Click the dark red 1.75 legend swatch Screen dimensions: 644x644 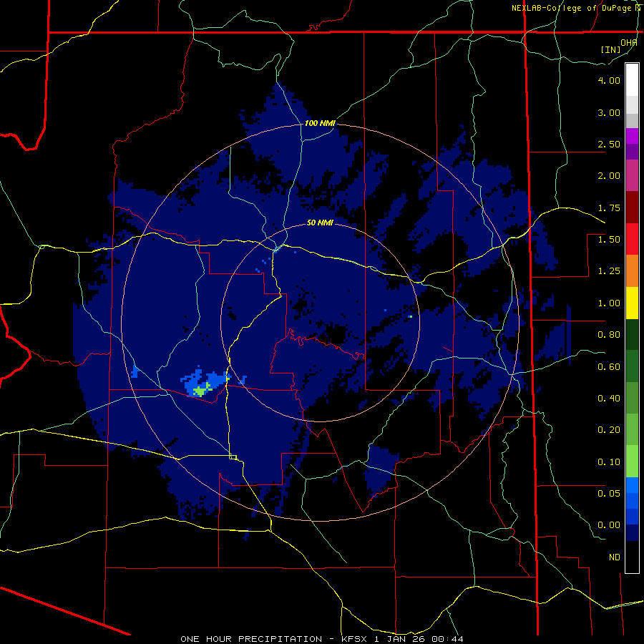click(632, 208)
